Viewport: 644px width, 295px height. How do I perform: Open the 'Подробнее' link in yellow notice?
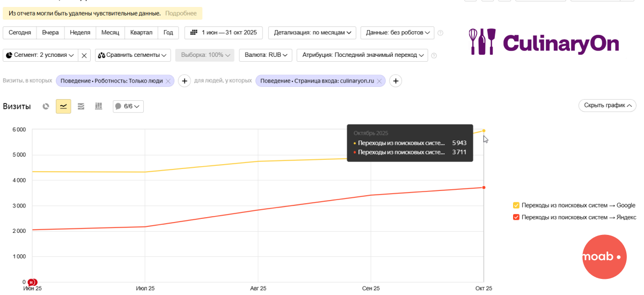181,13
